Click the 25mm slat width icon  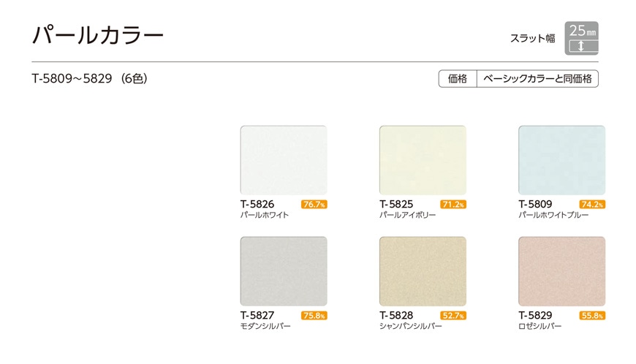click(x=583, y=39)
